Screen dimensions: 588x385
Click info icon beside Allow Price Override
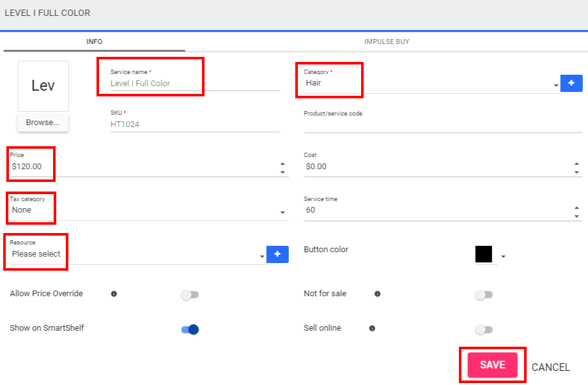point(114,294)
